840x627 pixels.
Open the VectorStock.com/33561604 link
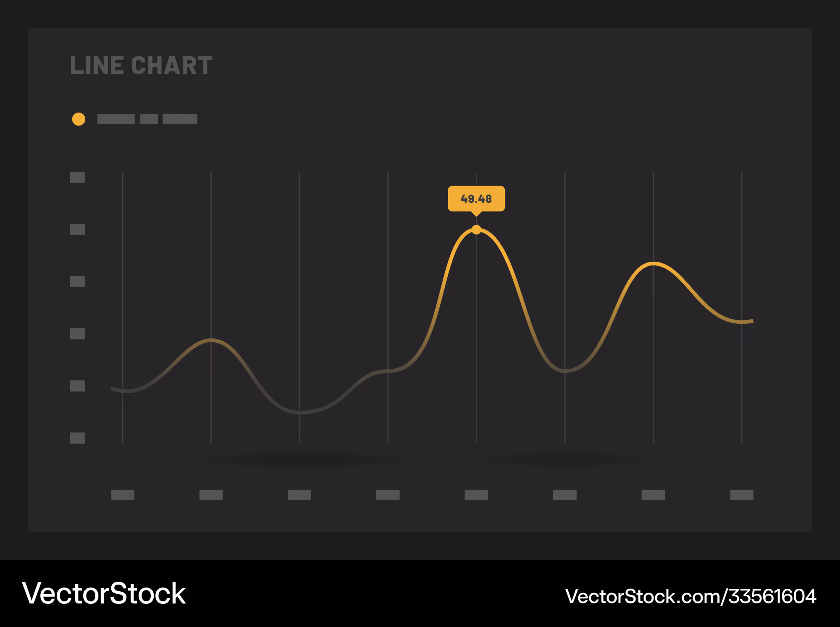pos(690,596)
